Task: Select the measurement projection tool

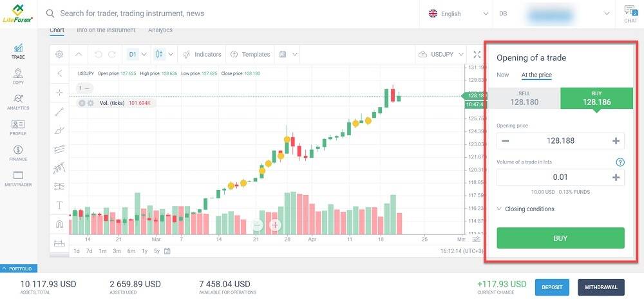Action: point(59,187)
